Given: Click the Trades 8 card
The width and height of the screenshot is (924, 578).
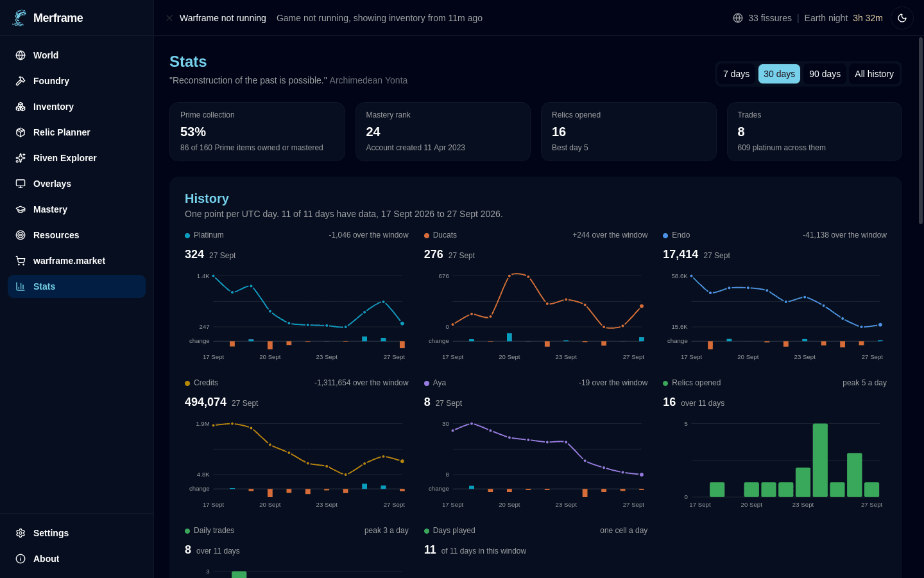Looking at the screenshot, I should coord(814,132).
